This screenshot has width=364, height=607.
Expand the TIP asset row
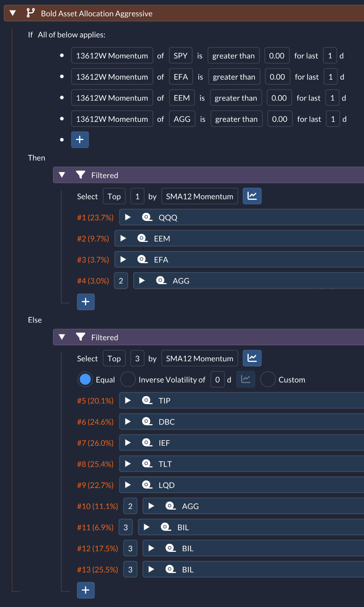pos(128,400)
